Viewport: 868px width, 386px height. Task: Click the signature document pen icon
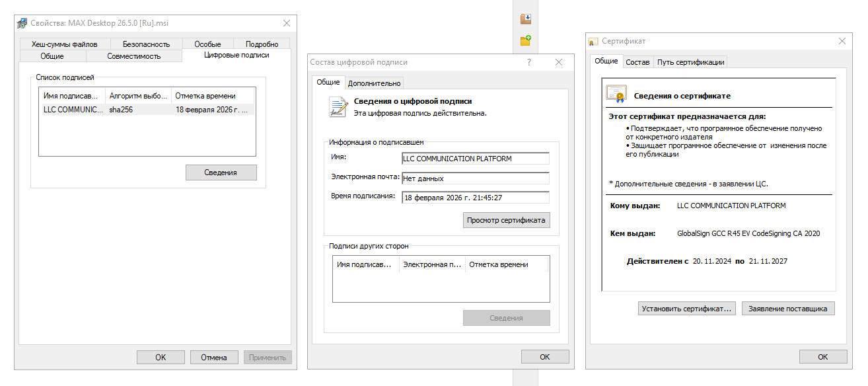tap(338, 107)
